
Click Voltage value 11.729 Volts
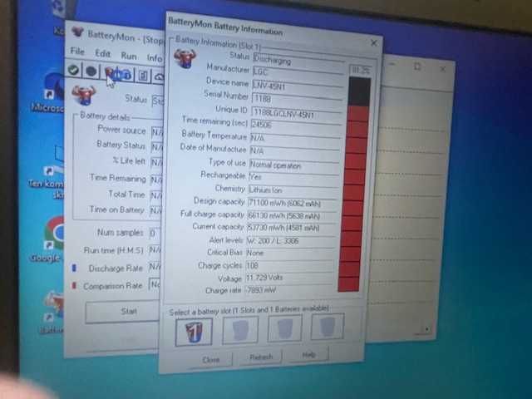[x=289, y=278]
